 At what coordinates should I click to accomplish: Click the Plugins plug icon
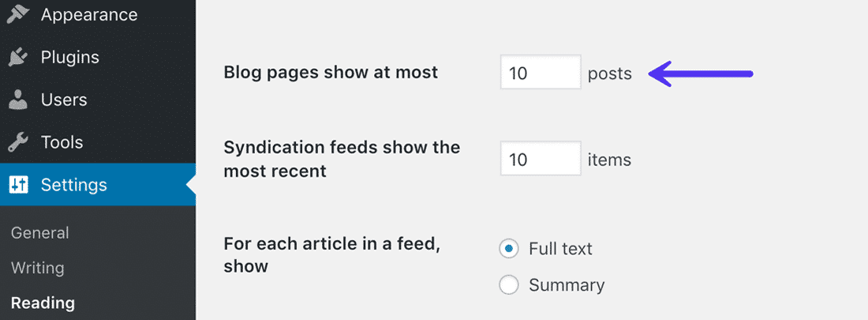[18, 57]
